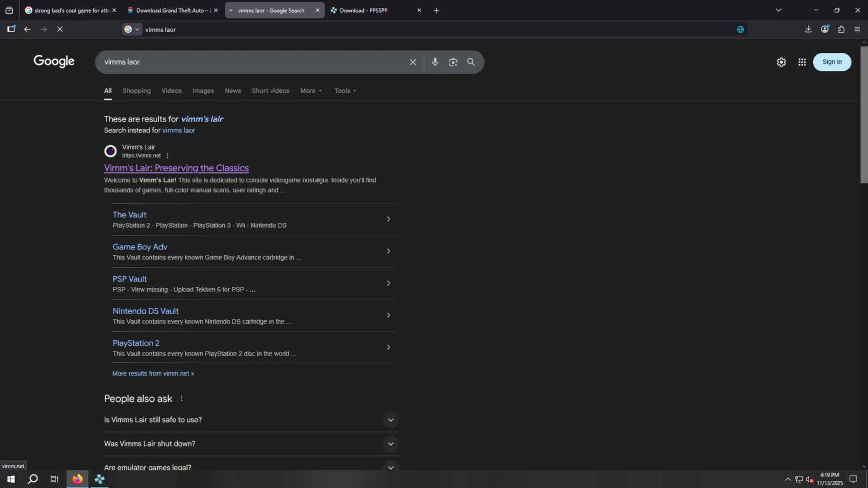Open Google quick settings gear icon
The height and width of the screenshot is (488, 868).
(x=781, y=62)
